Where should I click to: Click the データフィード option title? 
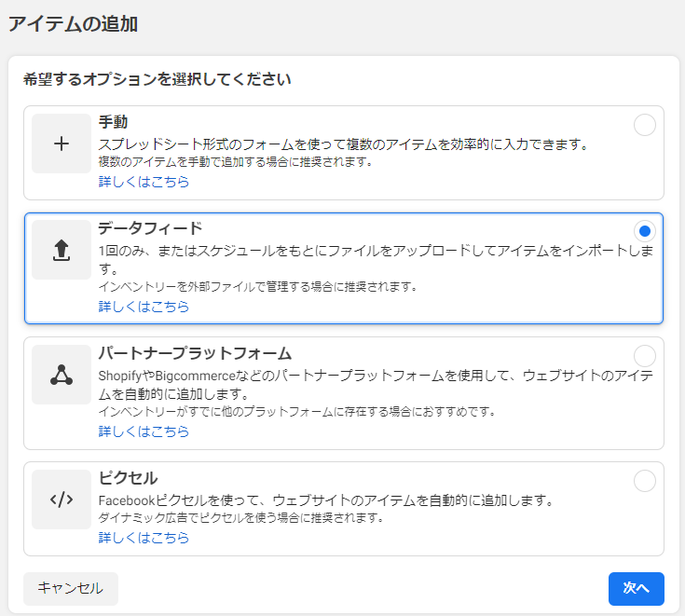(150, 228)
